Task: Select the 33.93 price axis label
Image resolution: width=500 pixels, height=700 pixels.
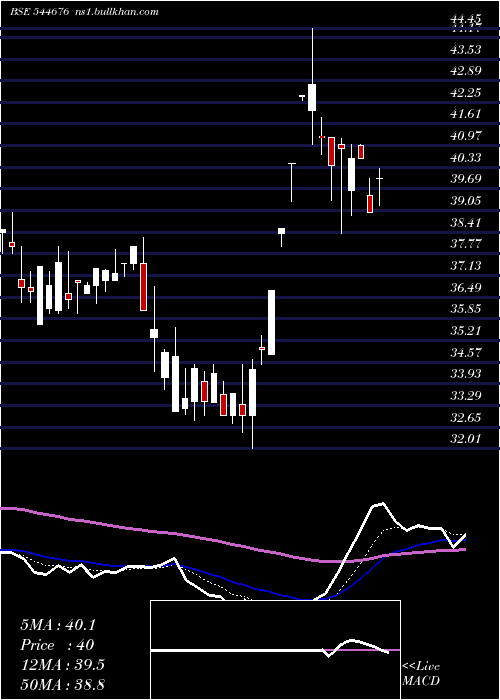Action: coord(466,373)
